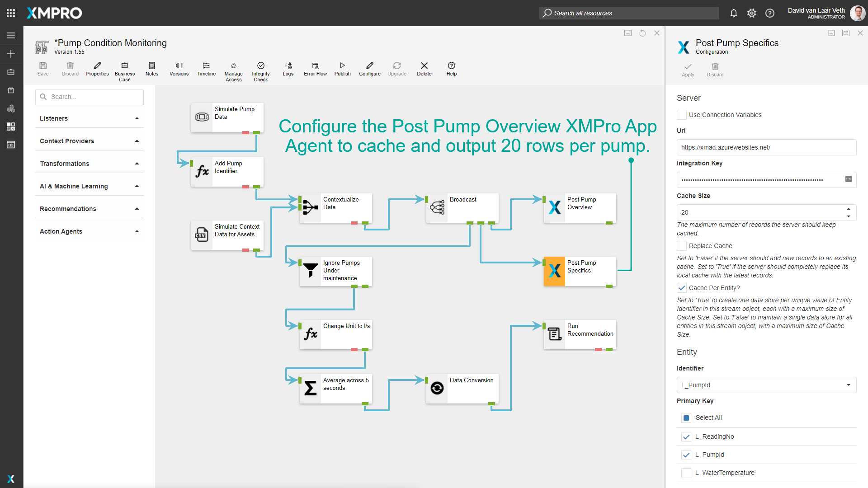Click the help question mark in header
The image size is (868, 488).
coord(770,13)
